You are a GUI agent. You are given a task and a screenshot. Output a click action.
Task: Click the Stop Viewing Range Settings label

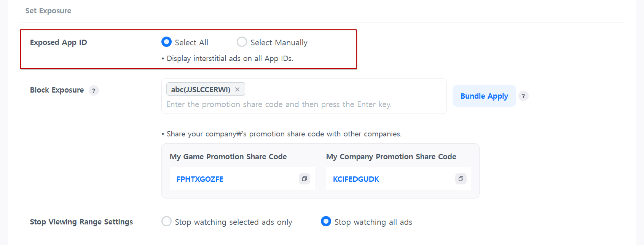(x=81, y=222)
